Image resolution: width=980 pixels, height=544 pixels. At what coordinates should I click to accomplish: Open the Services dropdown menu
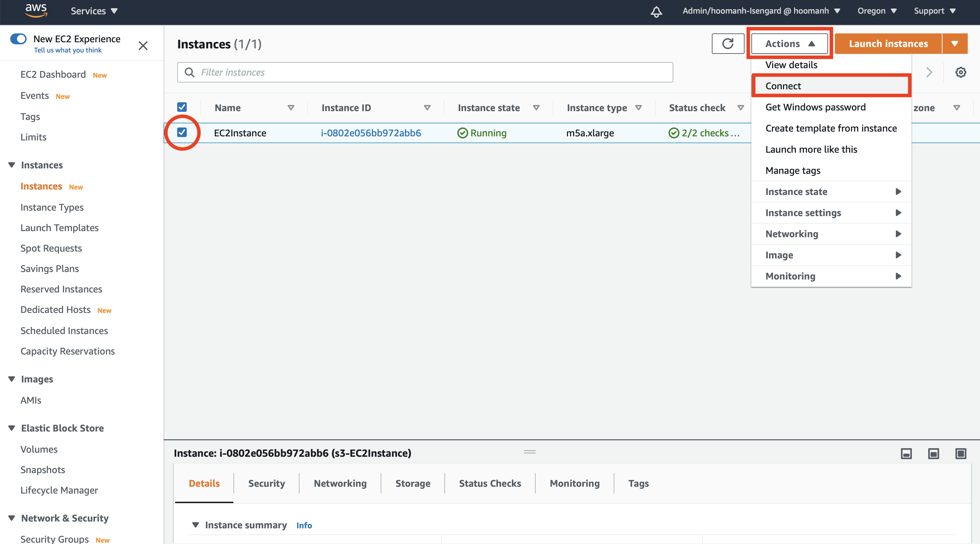click(x=94, y=11)
